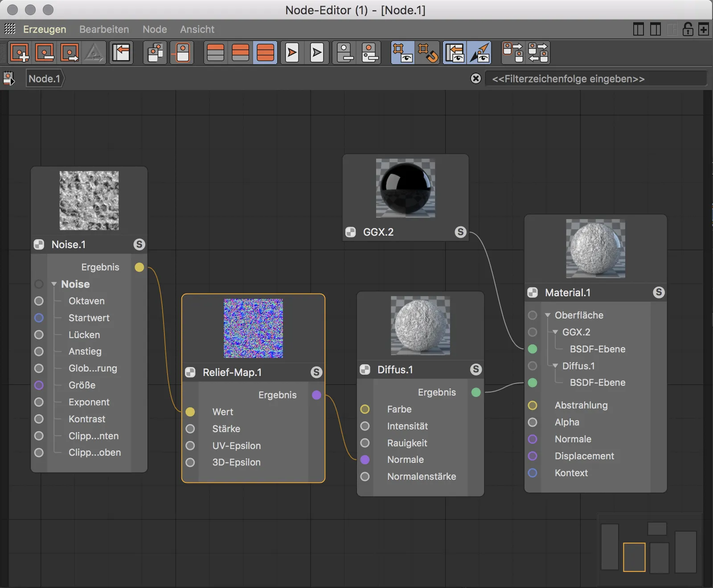The height and width of the screenshot is (588, 713).
Task: Toggle the Alpha input port on Material.1
Action: coord(533,422)
